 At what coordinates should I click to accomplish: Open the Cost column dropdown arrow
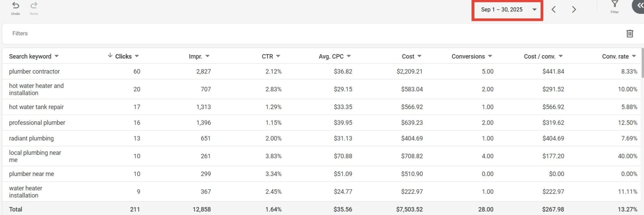[x=419, y=56]
